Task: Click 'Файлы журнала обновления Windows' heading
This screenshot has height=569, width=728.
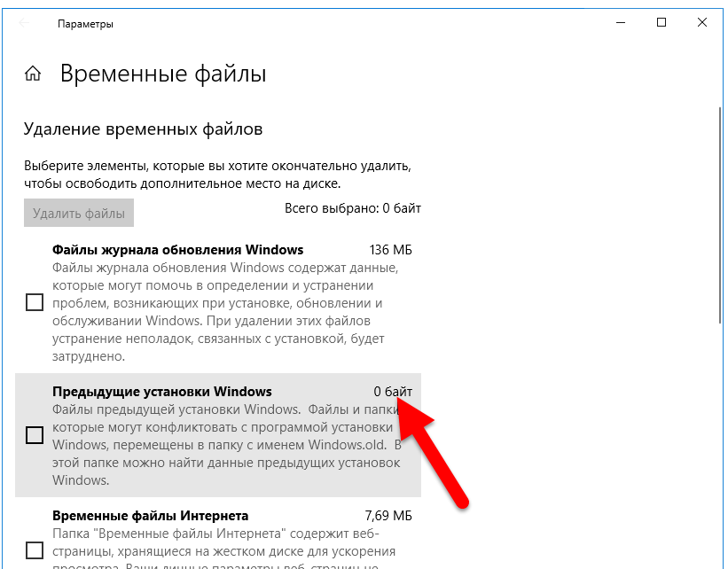Action: 178,250
